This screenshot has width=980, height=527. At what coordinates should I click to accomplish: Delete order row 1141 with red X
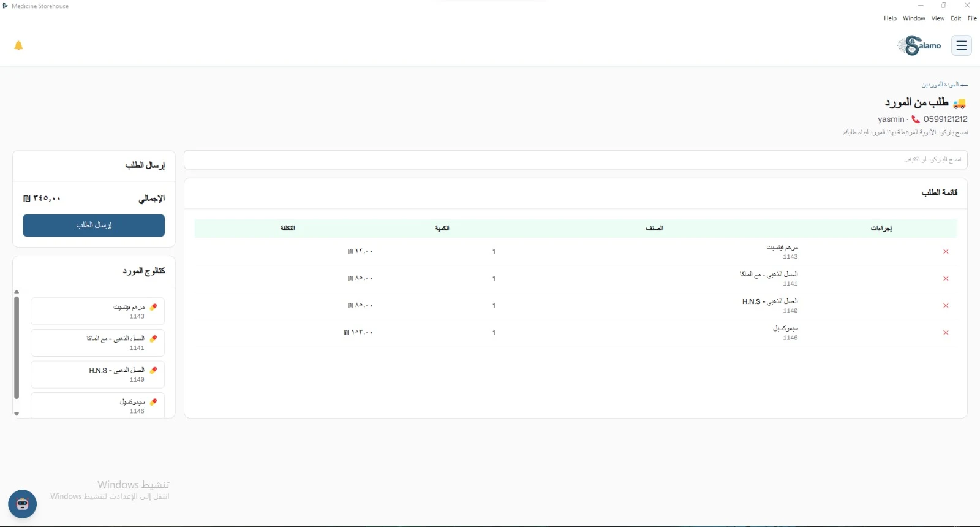click(x=946, y=279)
